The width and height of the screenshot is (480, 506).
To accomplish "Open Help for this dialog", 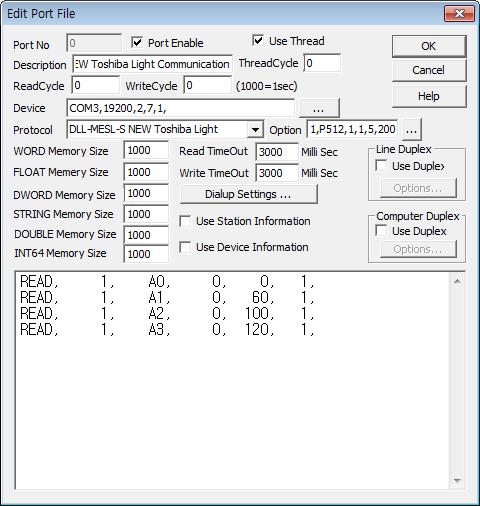I will pyautogui.click(x=429, y=96).
